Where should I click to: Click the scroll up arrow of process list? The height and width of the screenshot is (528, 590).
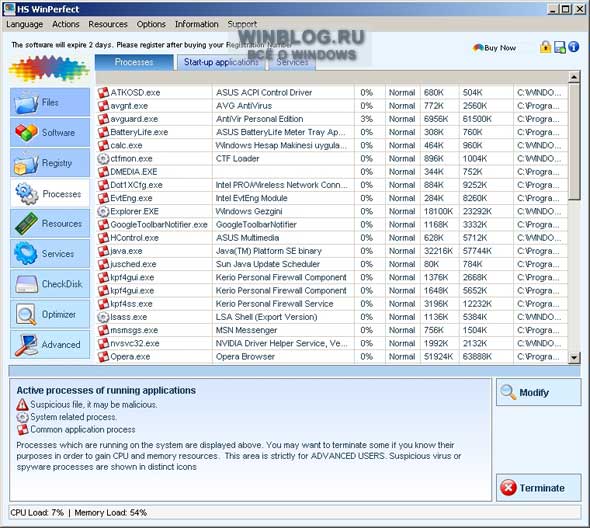click(573, 77)
